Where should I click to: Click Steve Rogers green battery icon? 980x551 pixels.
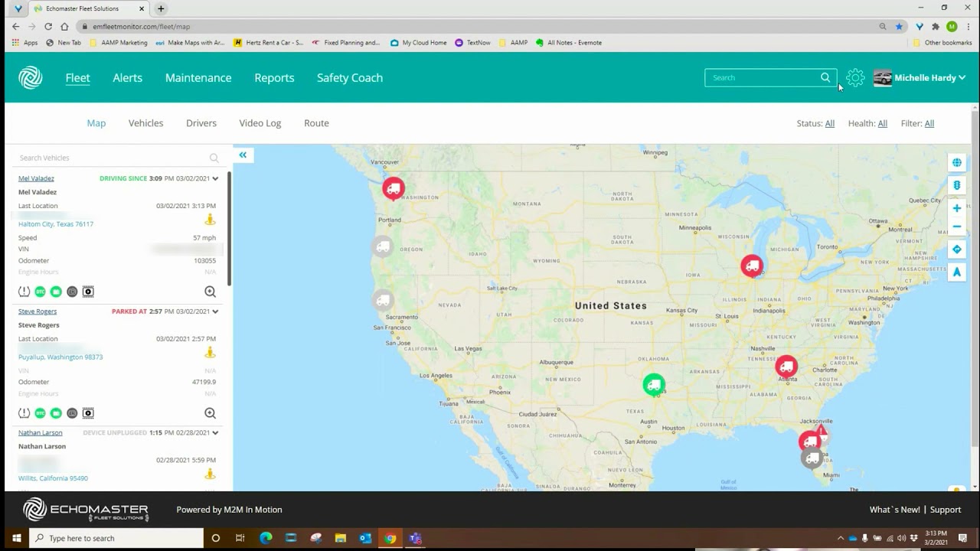click(56, 413)
